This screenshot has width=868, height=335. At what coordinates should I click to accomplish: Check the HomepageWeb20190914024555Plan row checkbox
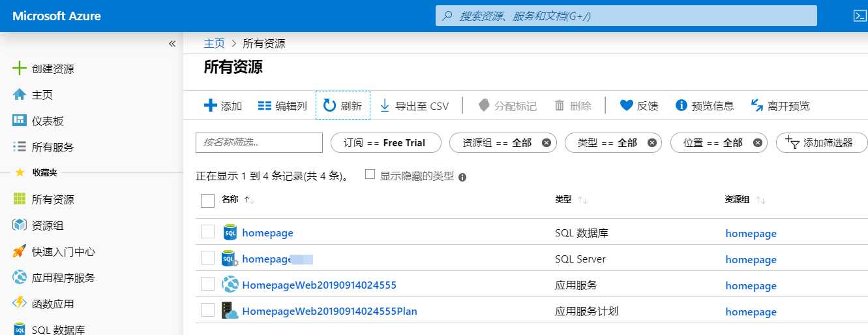[207, 310]
